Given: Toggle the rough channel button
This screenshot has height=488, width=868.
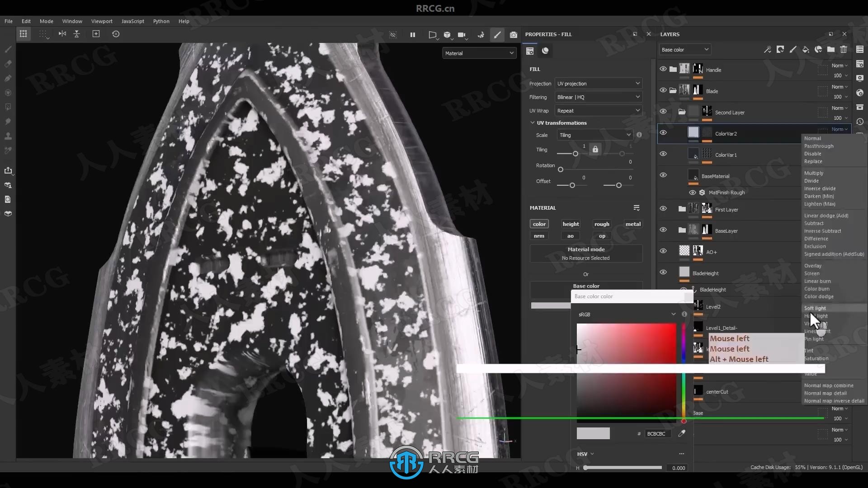Looking at the screenshot, I should 602,224.
